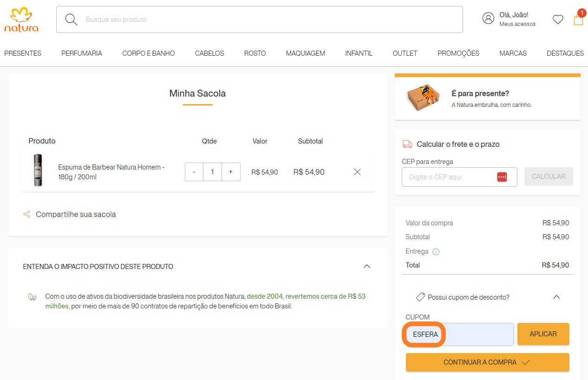View the favorites heart icon
Image resolution: width=588 pixels, height=380 pixels.
pyautogui.click(x=558, y=20)
